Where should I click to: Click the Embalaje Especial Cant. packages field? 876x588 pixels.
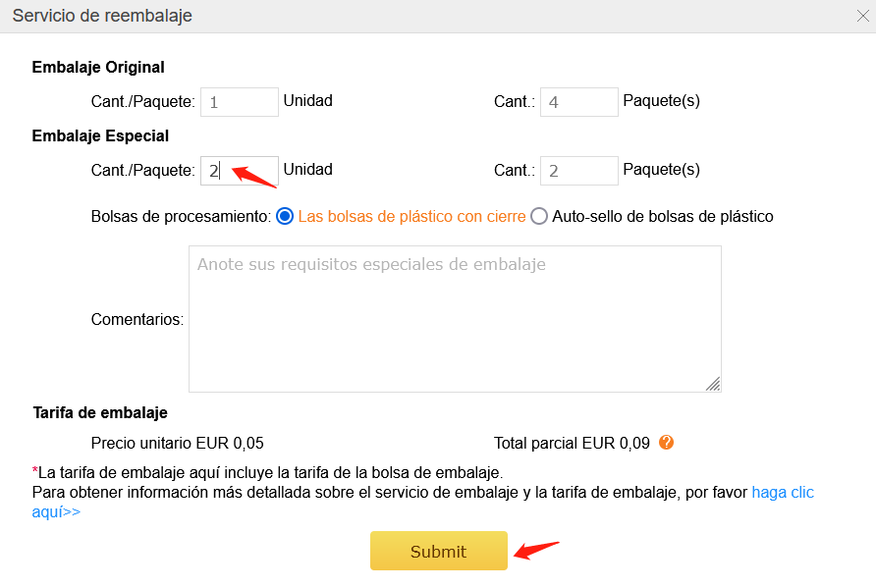[x=578, y=171]
